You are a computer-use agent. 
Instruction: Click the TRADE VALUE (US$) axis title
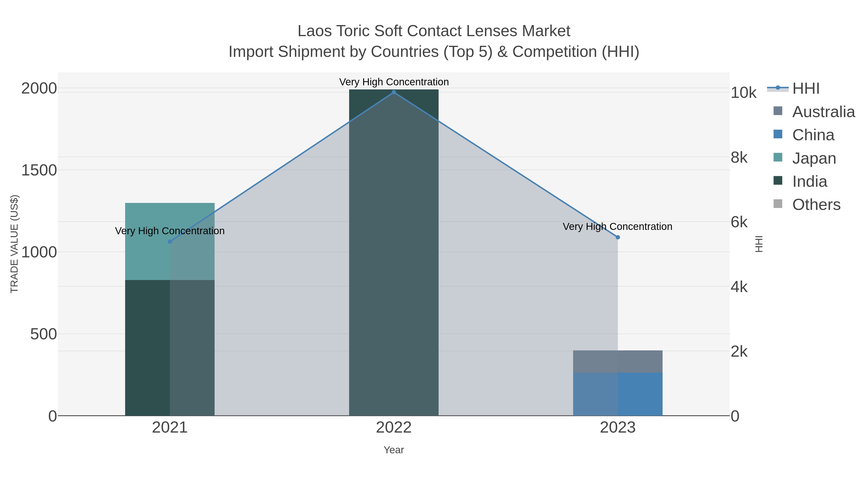click(14, 244)
